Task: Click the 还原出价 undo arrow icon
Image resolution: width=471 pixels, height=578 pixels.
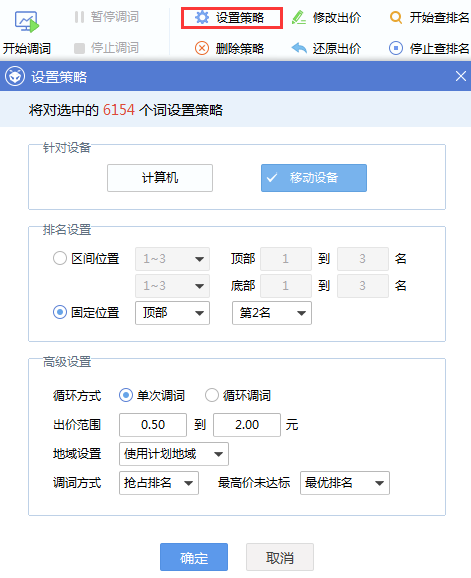Action: pyautogui.click(x=299, y=48)
